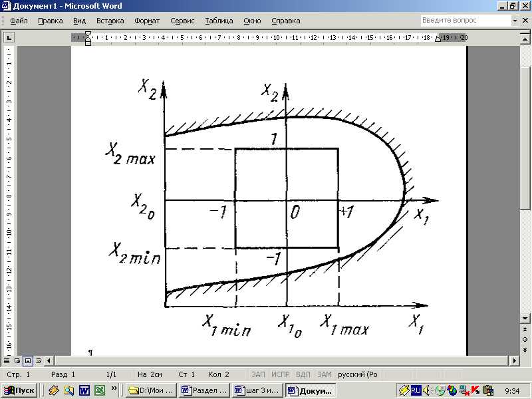This screenshot has width=532, height=399.
Task: Switch to Print Layout view
Action: tap(28, 360)
